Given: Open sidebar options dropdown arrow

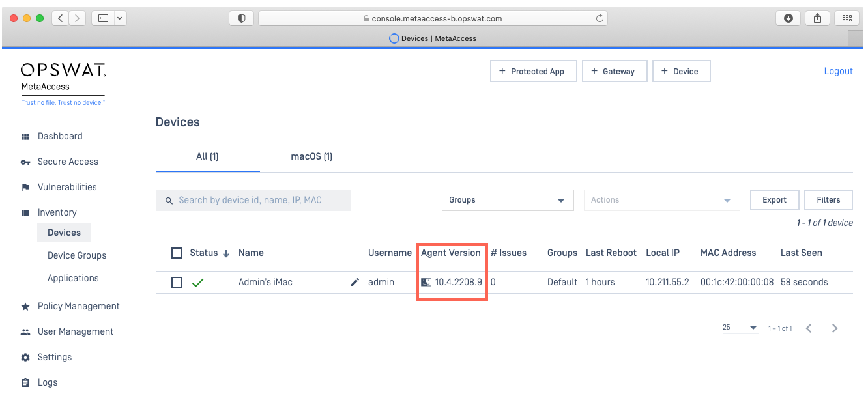Looking at the screenshot, I should [120, 18].
